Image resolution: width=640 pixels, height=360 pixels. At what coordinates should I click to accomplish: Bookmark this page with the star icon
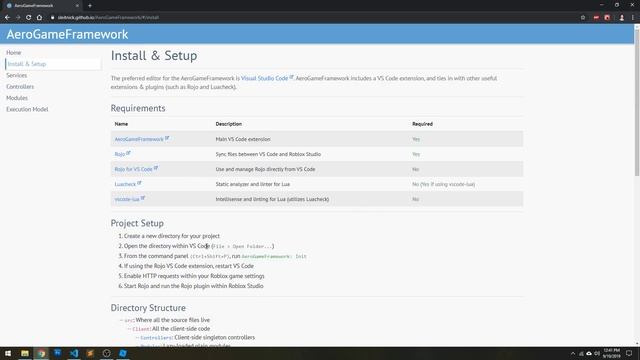583,18
